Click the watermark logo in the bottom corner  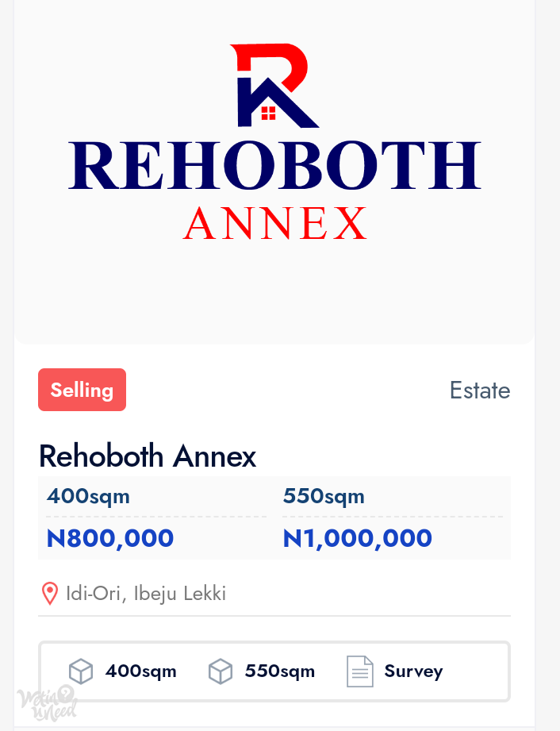click(47, 703)
